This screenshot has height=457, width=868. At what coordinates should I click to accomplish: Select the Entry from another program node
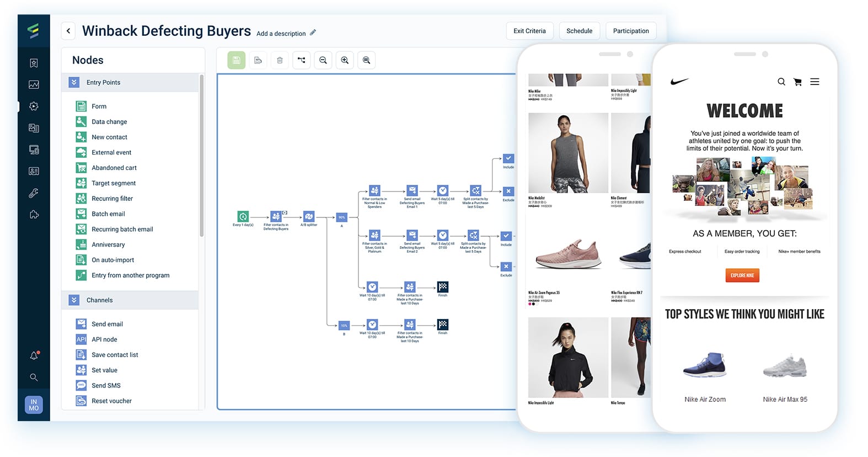click(x=122, y=275)
